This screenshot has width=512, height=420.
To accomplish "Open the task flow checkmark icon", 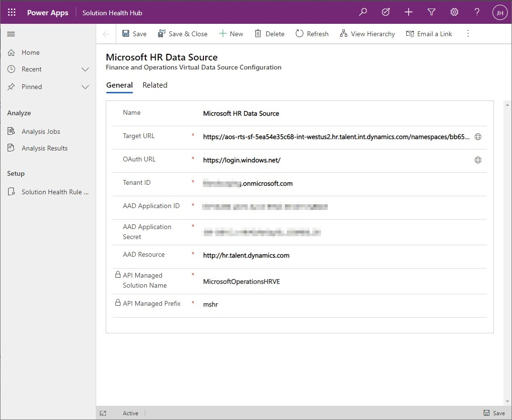I will [x=386, y=12].
